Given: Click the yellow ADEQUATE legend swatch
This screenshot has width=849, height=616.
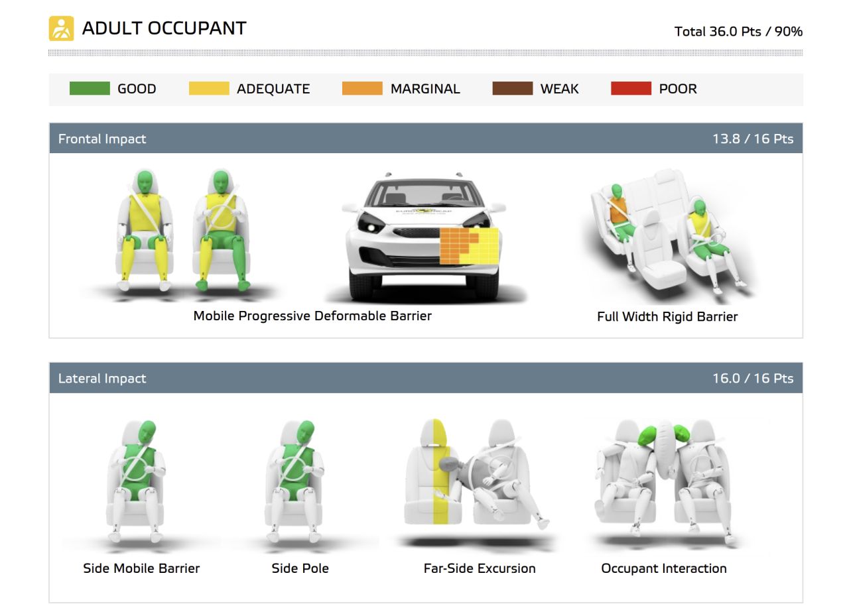Looking at the screenshot, I should (209, 89).
